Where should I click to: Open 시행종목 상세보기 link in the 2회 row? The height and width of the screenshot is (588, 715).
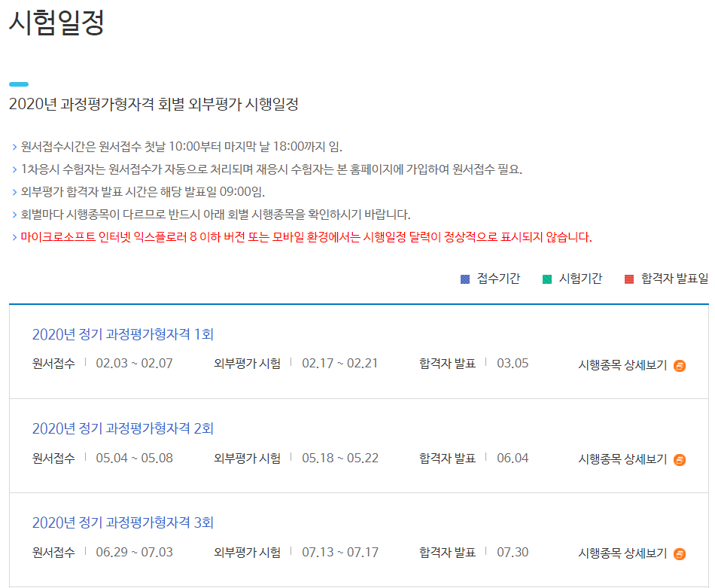pyautogui.click(x=622, y=459)
